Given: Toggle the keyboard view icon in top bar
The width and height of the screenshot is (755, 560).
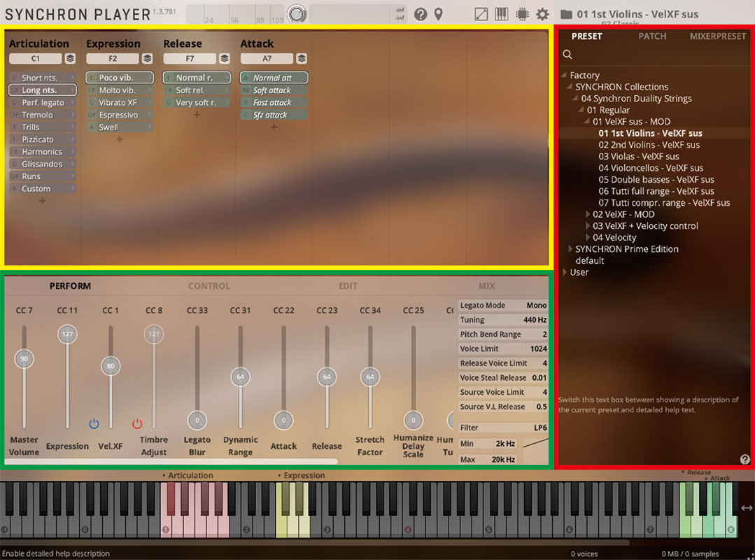Looking at the screenshot, I should pyautogui.click(x=501, y=14).
